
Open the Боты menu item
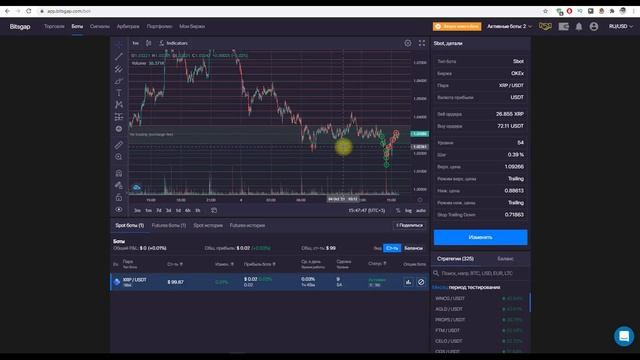point(77,26)
